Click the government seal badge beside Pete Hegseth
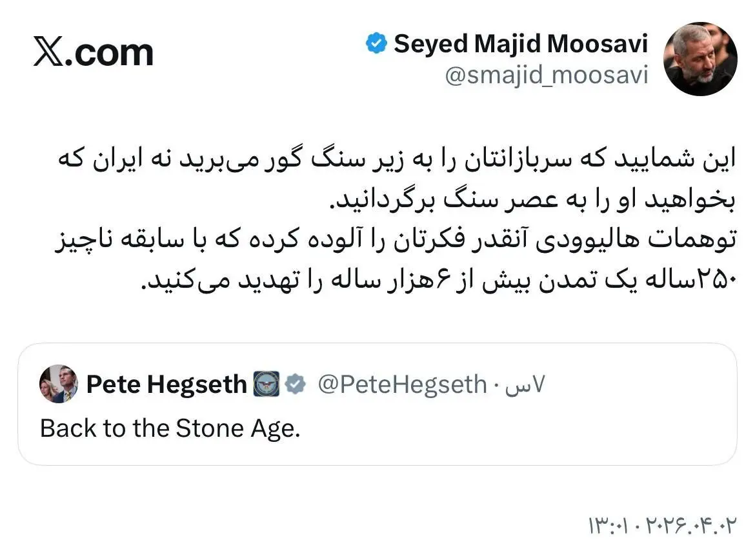The width and height of the screenshot is (755, 560). pos(266,385)
